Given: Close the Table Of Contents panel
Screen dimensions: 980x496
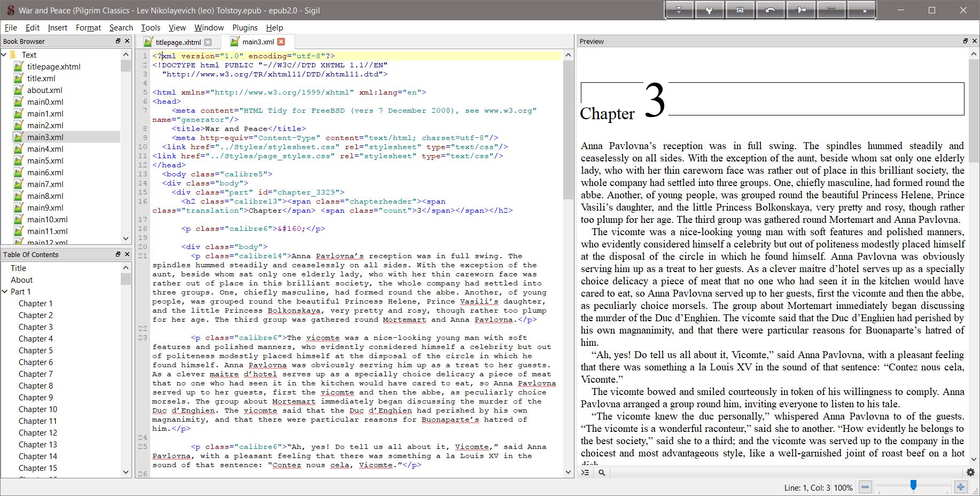Looking at the screenshot, I should (127, 254).
